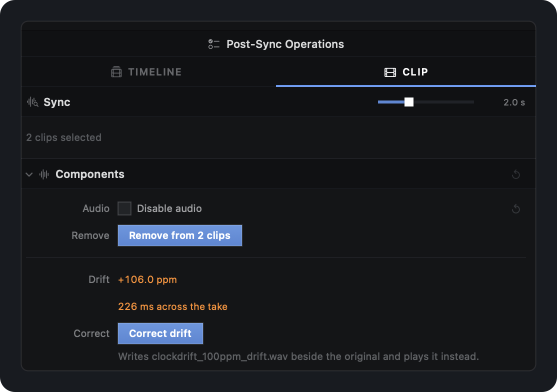Click the Timeline tab's filmstrip icon

click(116, 72)
